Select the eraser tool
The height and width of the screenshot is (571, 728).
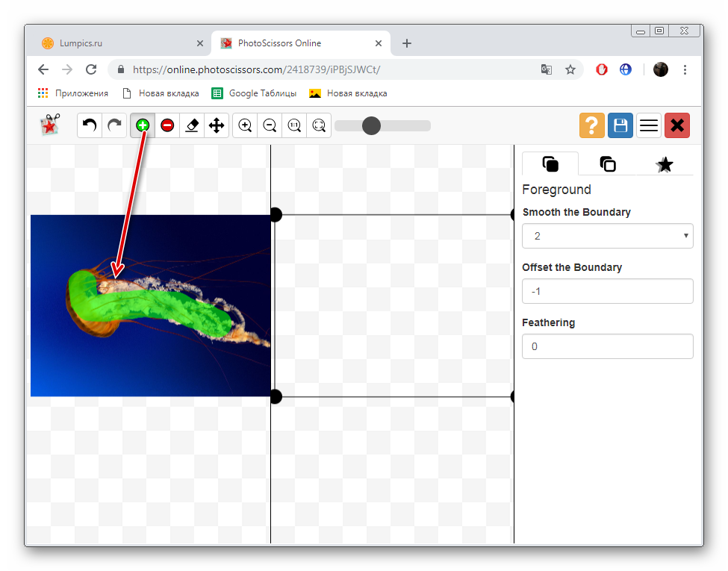point(192,125)
